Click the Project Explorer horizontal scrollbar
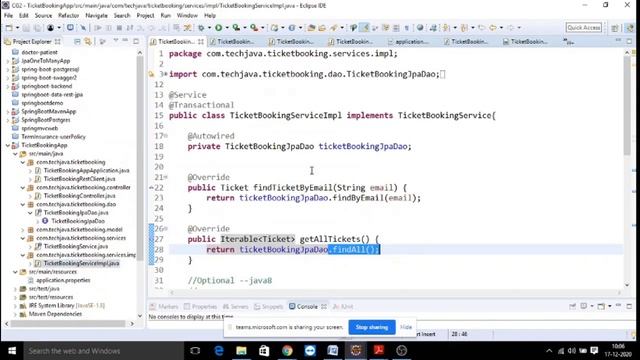Screen dimensions: 640x360 pos(68,324)
